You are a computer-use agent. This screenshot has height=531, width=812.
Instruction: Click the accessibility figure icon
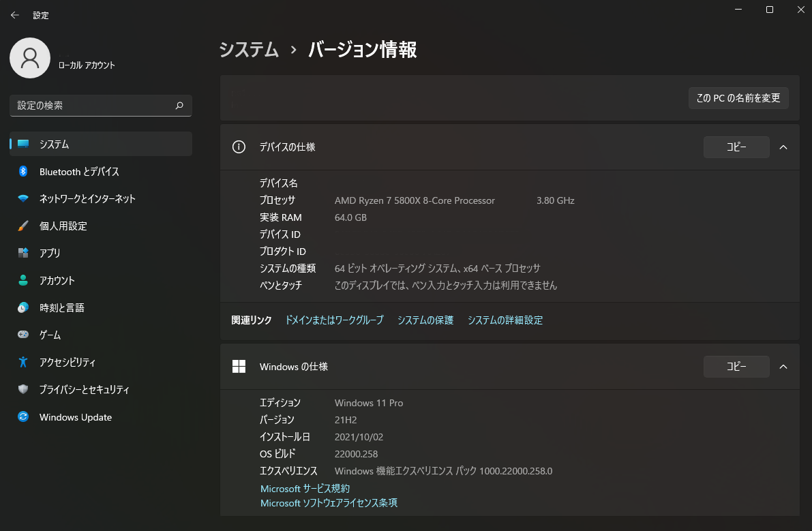click(23, 362)
